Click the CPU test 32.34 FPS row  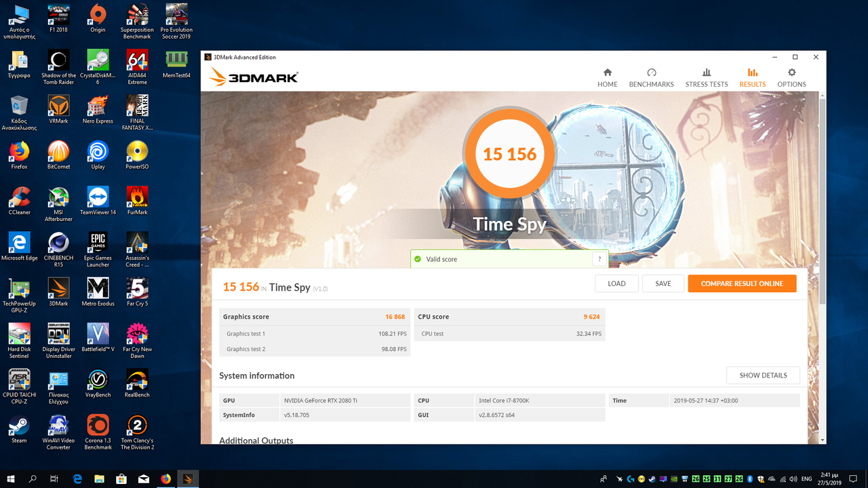point(509,333)
